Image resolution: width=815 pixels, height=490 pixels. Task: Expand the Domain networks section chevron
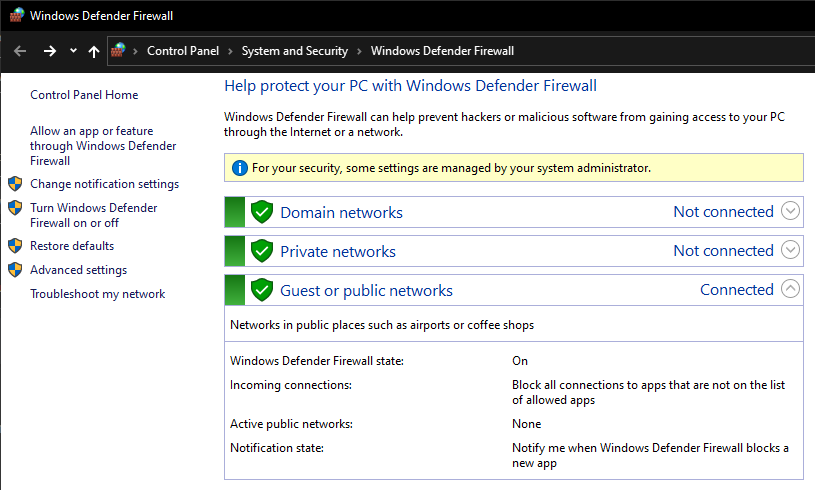790,211
